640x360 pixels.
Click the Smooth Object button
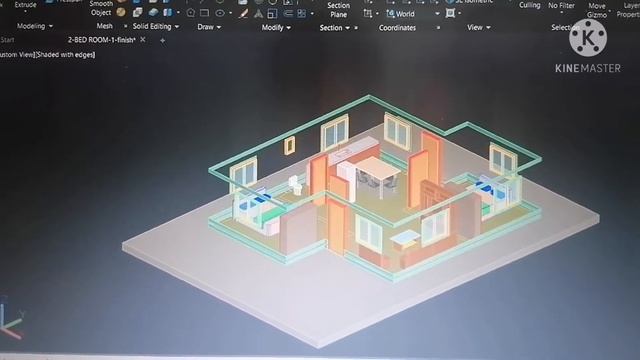click(100, 8)
